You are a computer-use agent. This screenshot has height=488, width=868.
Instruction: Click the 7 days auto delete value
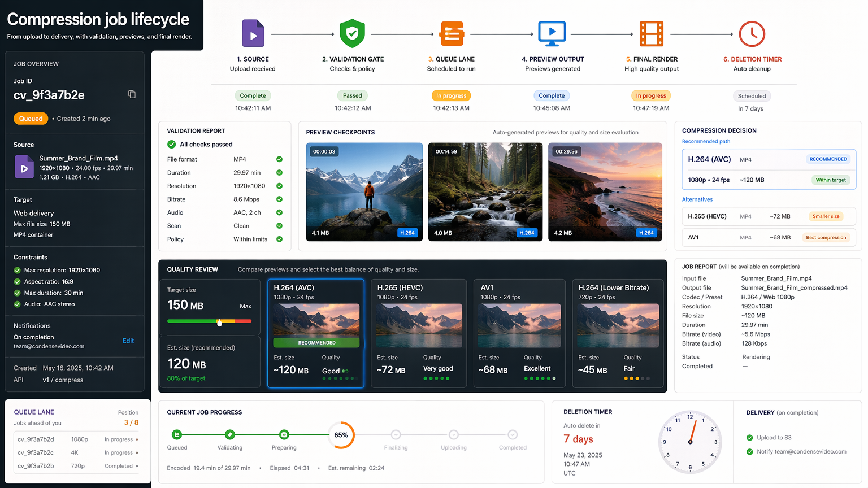(578, 439)
